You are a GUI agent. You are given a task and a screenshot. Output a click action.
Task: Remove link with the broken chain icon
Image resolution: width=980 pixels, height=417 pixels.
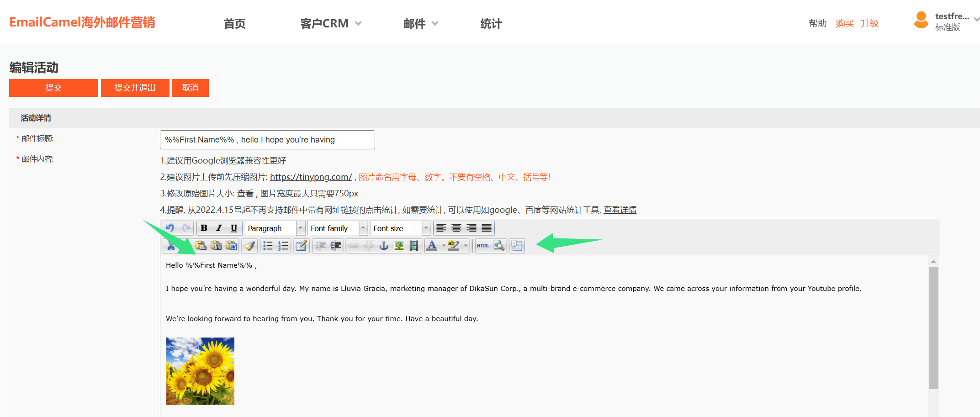click(369, 246)
